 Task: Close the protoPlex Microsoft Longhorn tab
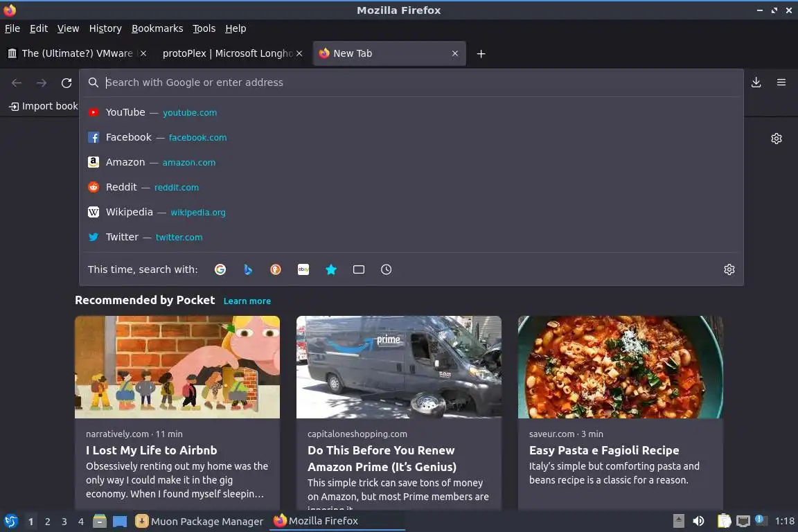coord(299,53)
